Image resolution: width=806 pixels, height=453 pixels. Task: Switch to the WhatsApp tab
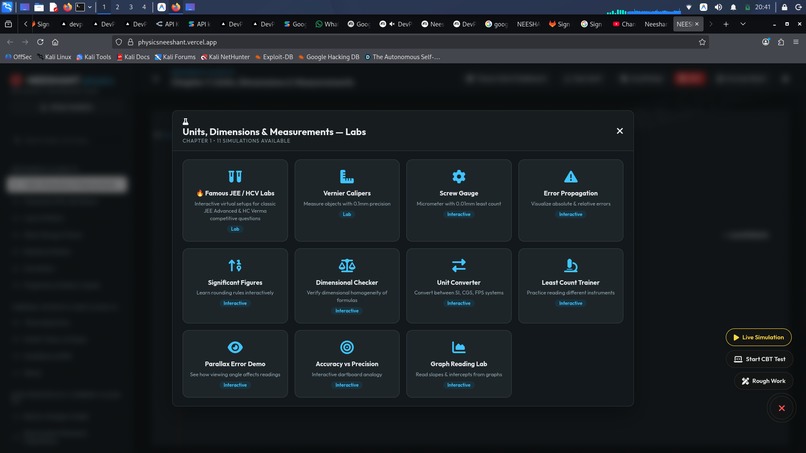[326, 24]
